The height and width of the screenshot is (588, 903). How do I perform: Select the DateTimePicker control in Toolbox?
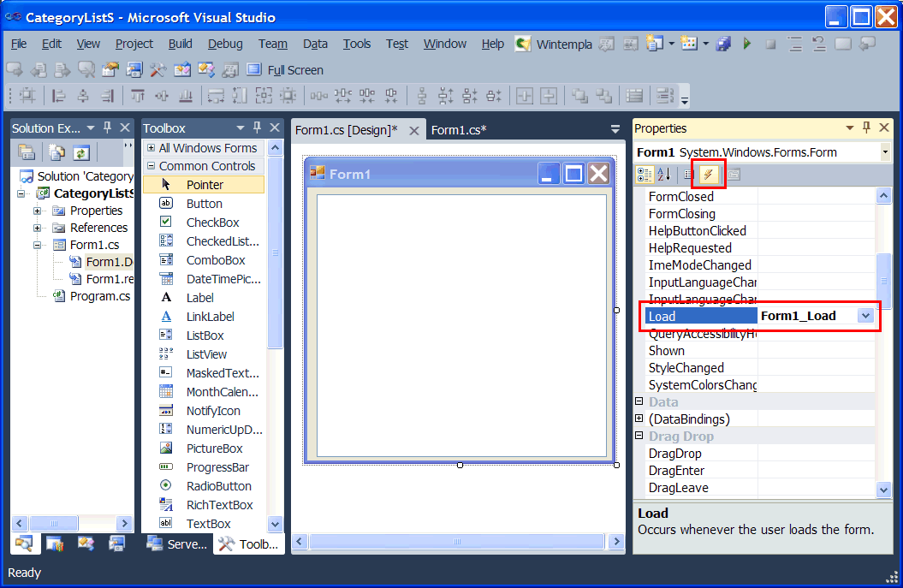coord(204,279)
